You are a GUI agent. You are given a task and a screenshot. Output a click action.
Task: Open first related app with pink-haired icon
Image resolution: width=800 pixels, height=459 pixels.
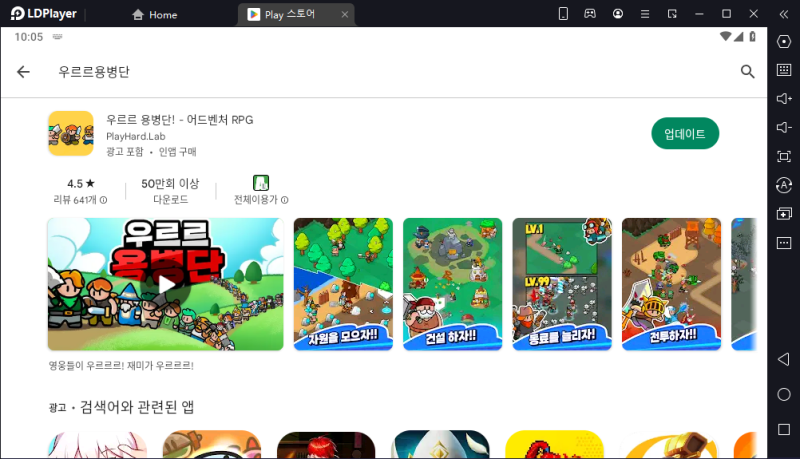pyautogui.click(x=97, y=444)
